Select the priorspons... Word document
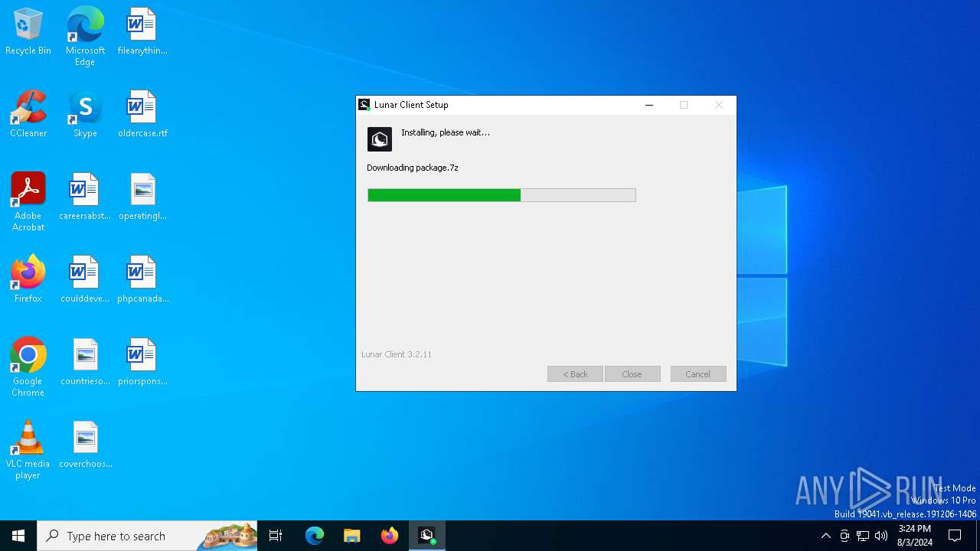Viewport: 980px width, 551px height. click(x=142, y=363)
